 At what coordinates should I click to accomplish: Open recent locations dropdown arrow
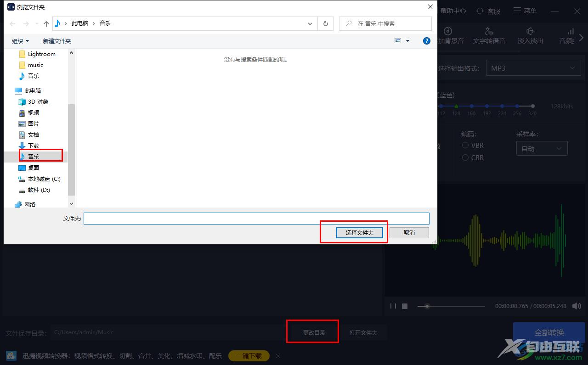36,24
